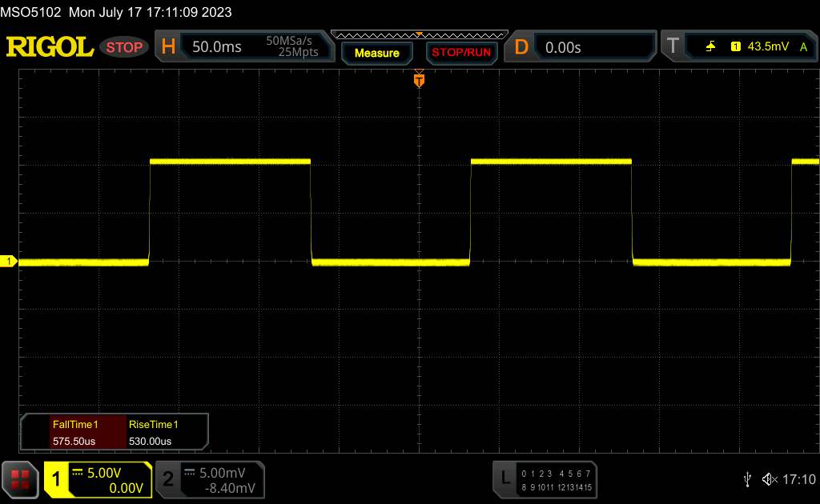Click the USB connection status icon
Image resolution: width=820 pixels, height=504 pixels.
pyautogui.click(x=747, y=479)
